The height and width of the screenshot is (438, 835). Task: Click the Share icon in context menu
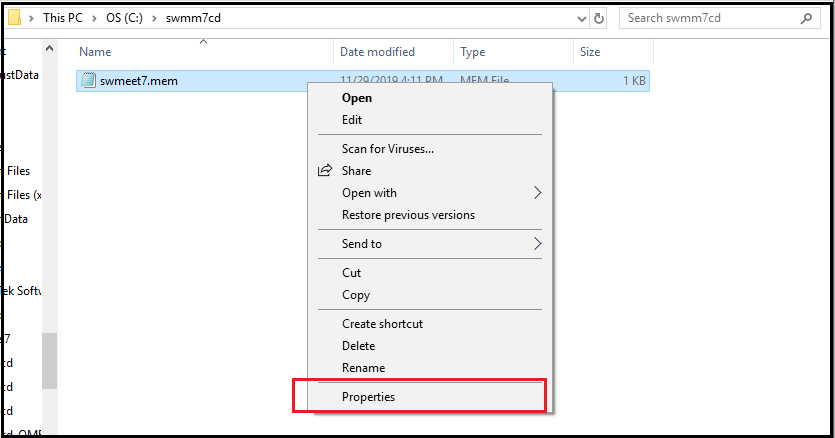coord(325,171)
